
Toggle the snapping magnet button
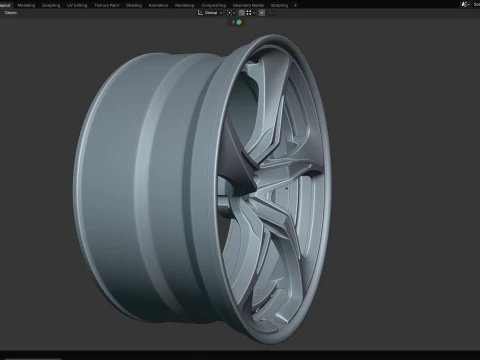click(x=242, y=13)
